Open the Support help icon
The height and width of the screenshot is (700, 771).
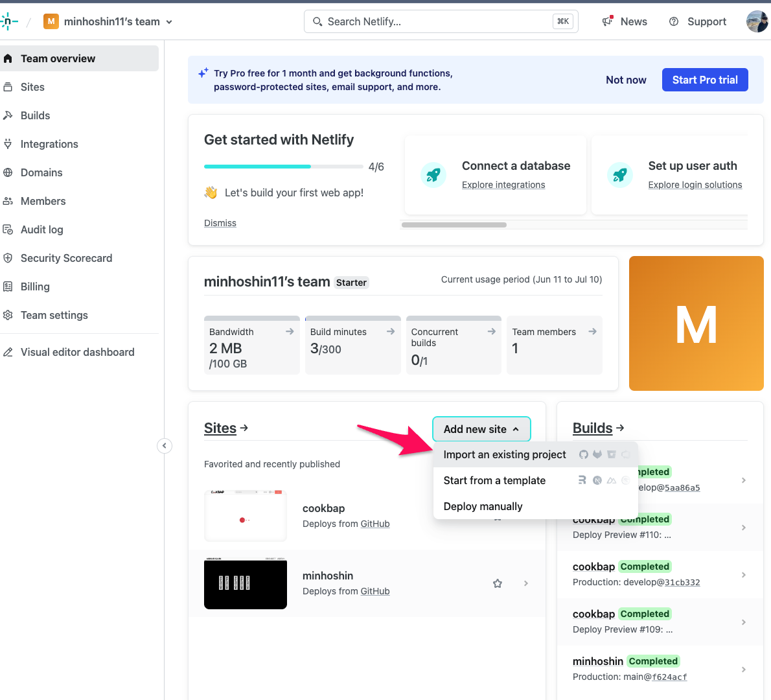click(x=674, y=21)
